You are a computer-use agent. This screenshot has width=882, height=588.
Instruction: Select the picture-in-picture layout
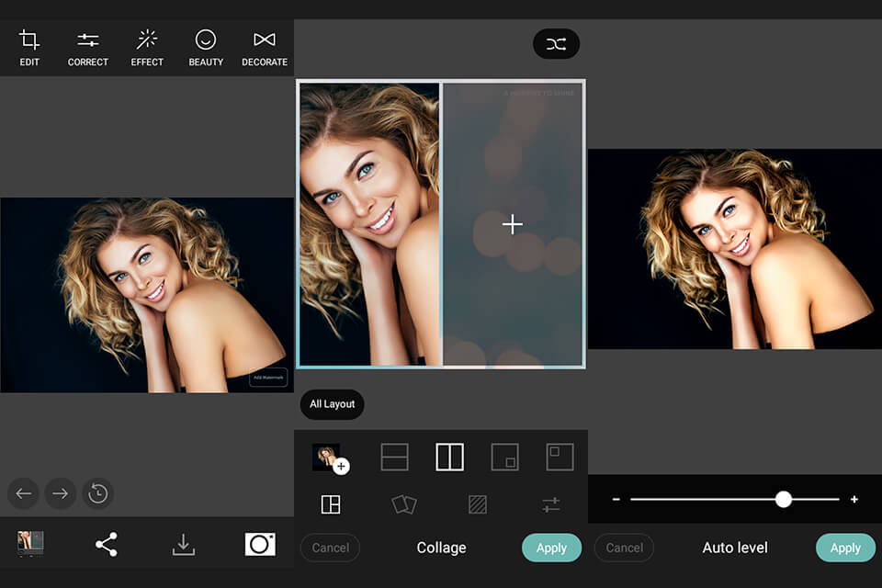pos(504,456)
